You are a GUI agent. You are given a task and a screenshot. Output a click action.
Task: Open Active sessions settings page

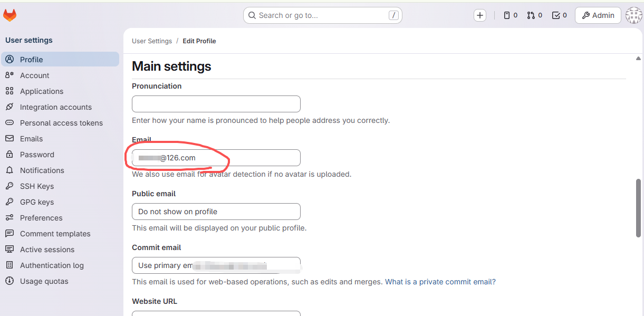pyautogui.click(x=47, y=250)
